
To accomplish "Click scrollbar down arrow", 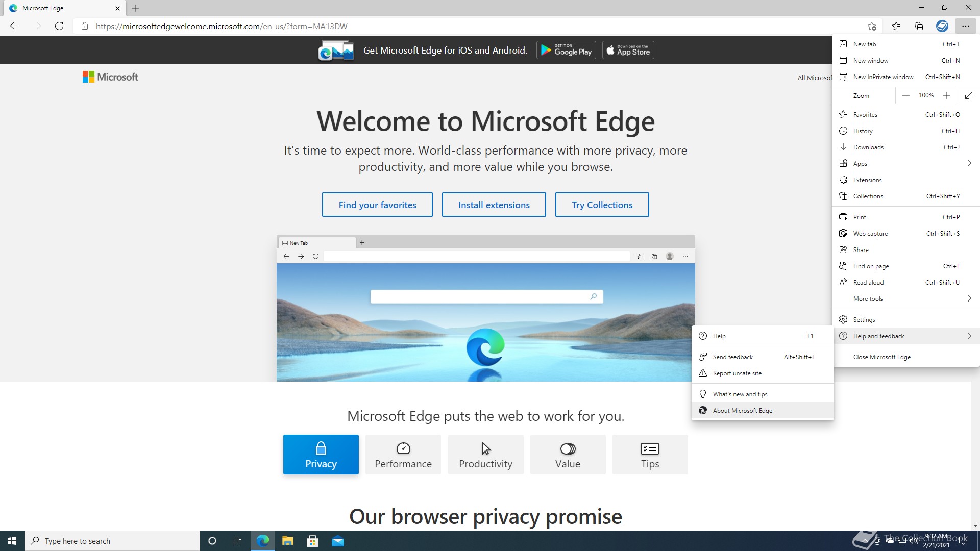I will pyautogui.click(x=975, y=526).
